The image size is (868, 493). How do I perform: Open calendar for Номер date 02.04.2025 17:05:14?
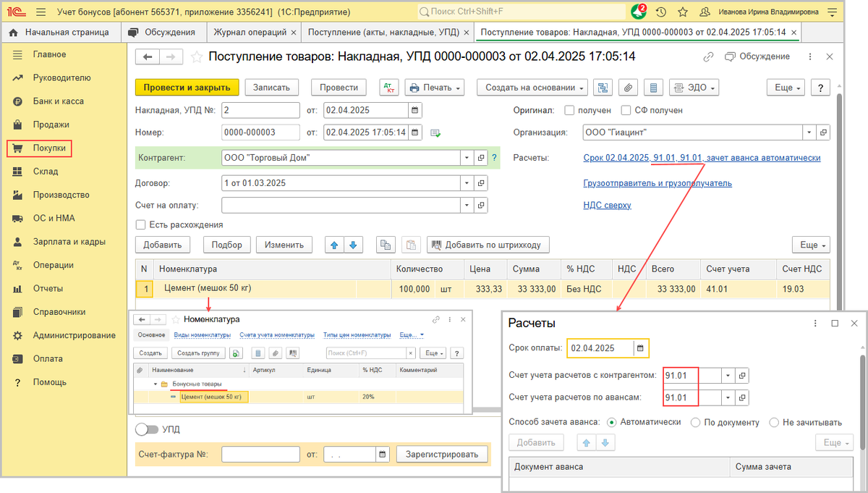pyautogui.click(x=414, y=132)
